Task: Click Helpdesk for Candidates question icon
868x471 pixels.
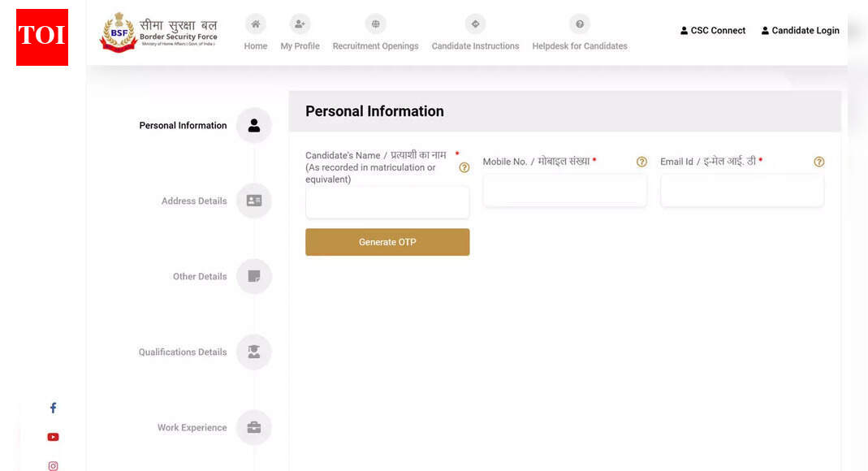Action: pyautogui.click(x=580, y=24)
